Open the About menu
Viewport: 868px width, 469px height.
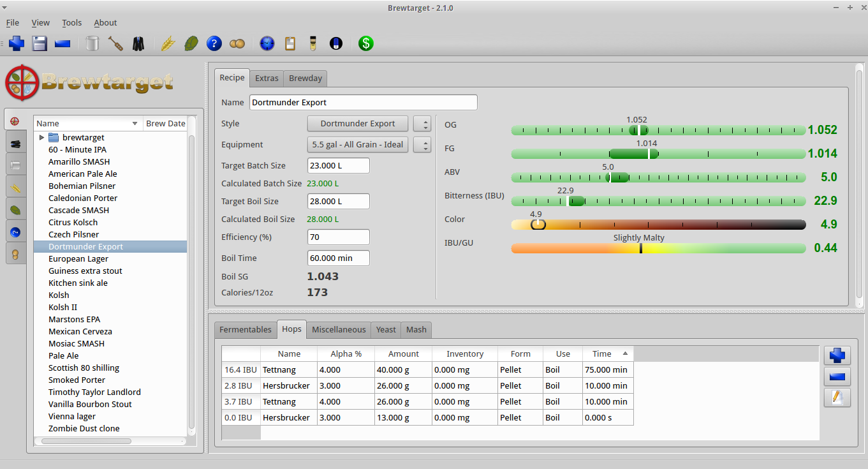tap(105, 22)
